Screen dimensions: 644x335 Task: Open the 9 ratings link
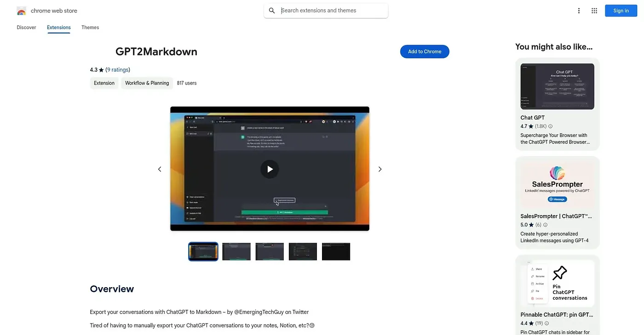point(118,70)
